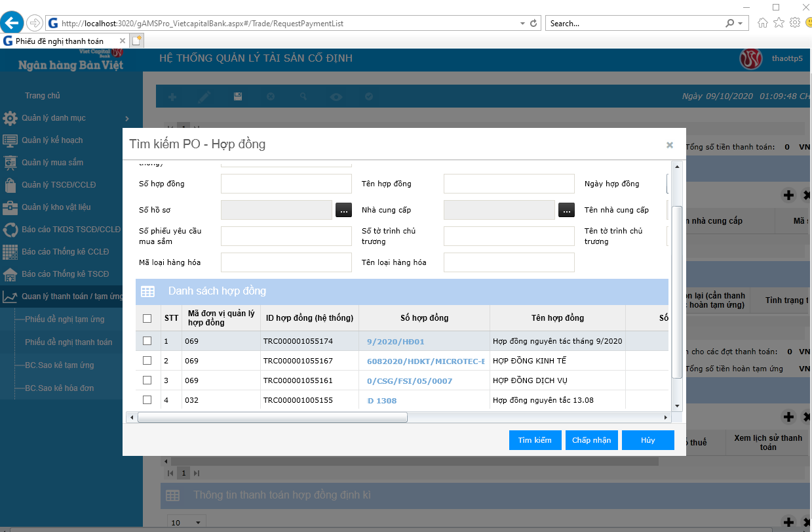
Task: Click the table icon in Danh sách hợp đồng header
Action: pyautogui.click(x=147, y=291)
